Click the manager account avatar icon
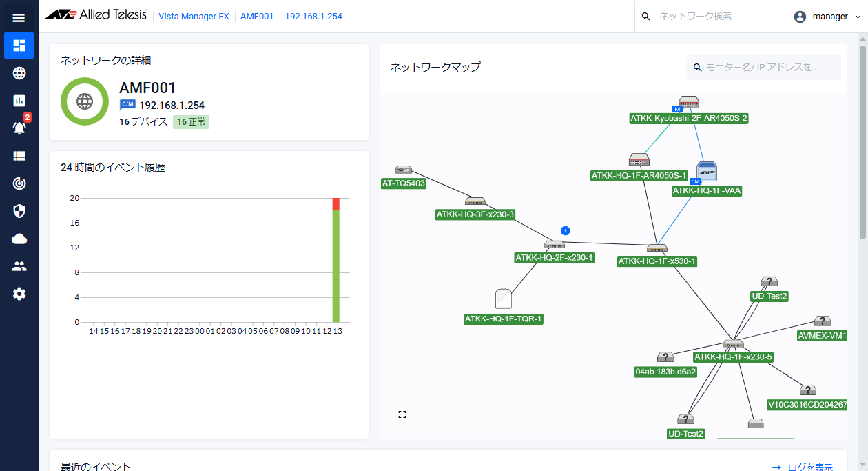The image size is (868, 471). click(x=800, y=17)
